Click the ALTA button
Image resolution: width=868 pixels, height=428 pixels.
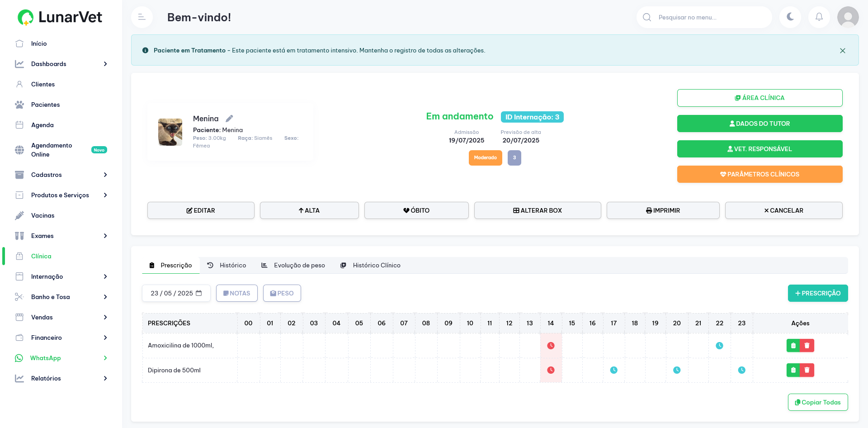[309, 210]
